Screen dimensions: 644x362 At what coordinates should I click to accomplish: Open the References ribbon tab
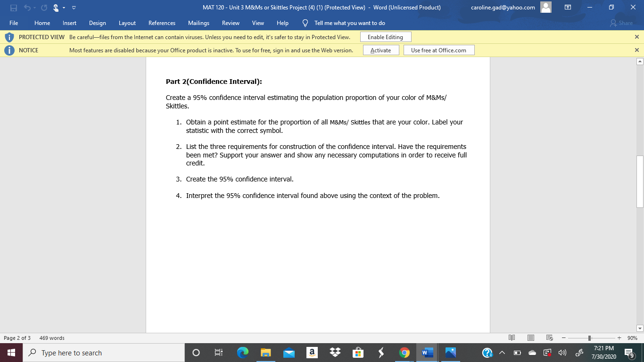(162, 23)
